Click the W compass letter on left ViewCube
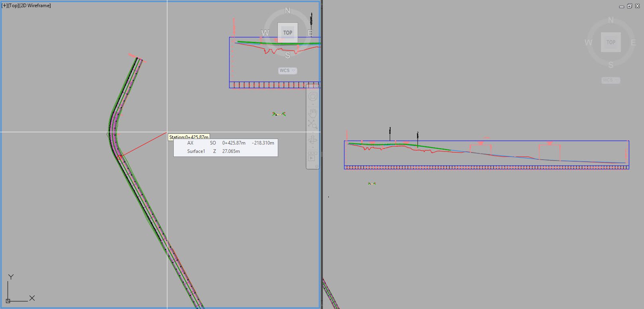Image resolution: width=644 pixels, height=309 pixels. click(x=265, y=33)
